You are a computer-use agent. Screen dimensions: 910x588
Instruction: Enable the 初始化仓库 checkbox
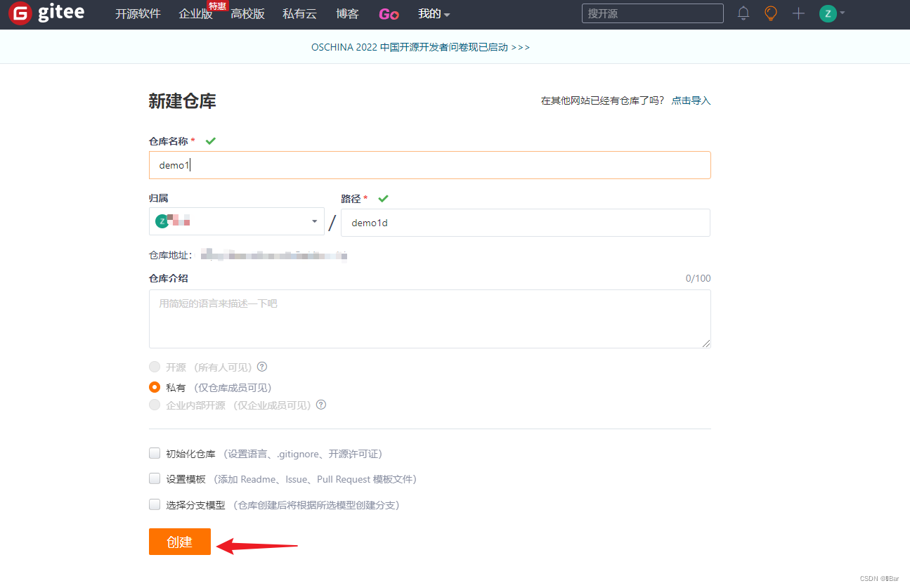coord(155,453)
